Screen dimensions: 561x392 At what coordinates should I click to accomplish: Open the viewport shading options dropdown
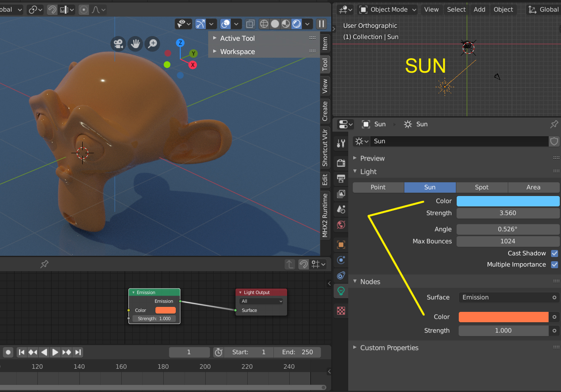point(307,24)
